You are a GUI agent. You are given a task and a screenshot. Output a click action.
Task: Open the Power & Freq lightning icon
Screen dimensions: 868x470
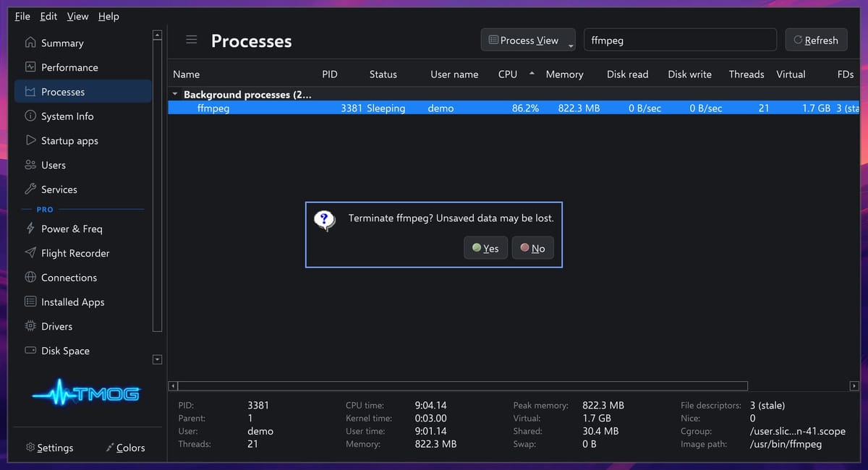tap(30, 228)
